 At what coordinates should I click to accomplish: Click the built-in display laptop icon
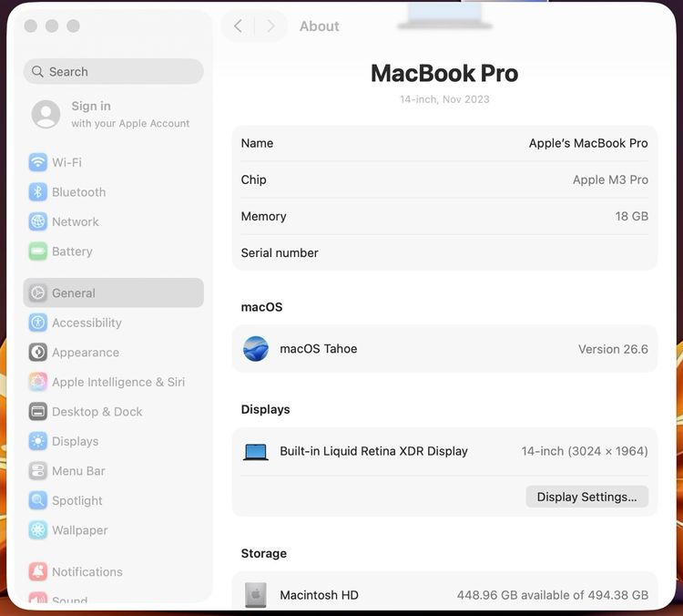[256, 452]
